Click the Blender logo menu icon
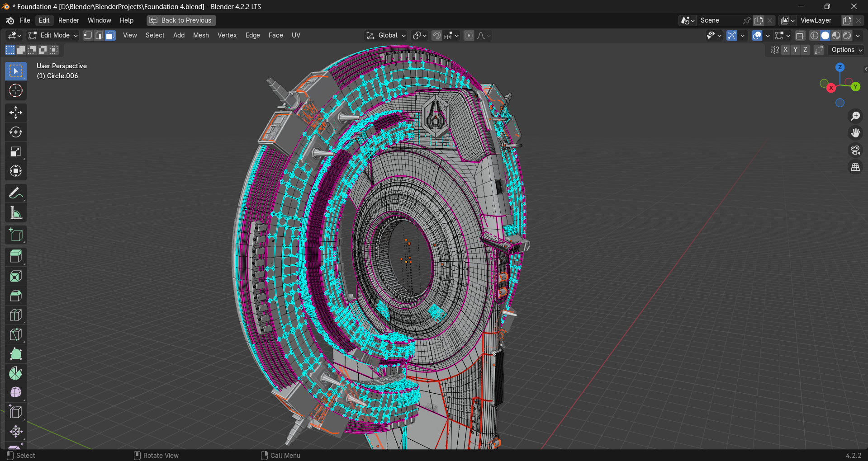 click(10, 20)
